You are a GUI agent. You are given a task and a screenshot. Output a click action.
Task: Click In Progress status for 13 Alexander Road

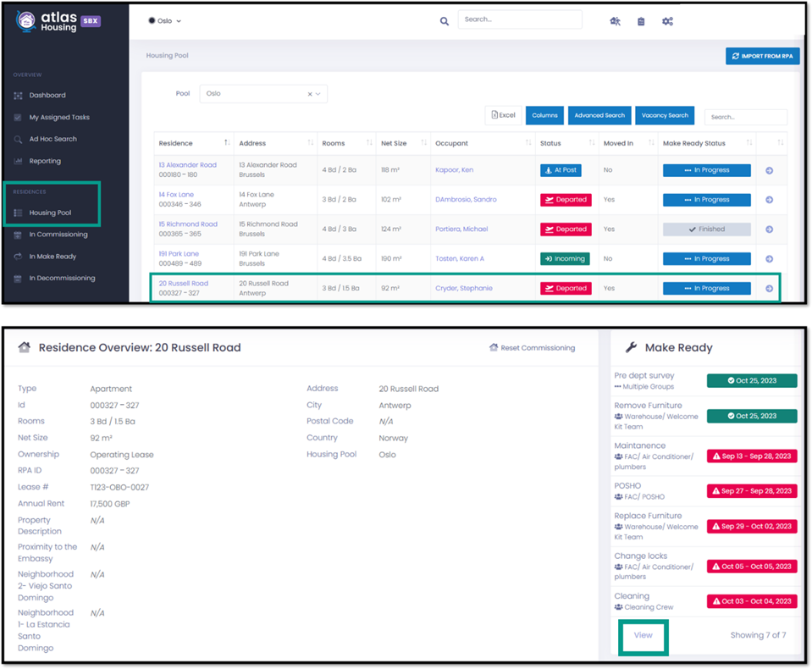pyautogui.click(x=707, y=170)
